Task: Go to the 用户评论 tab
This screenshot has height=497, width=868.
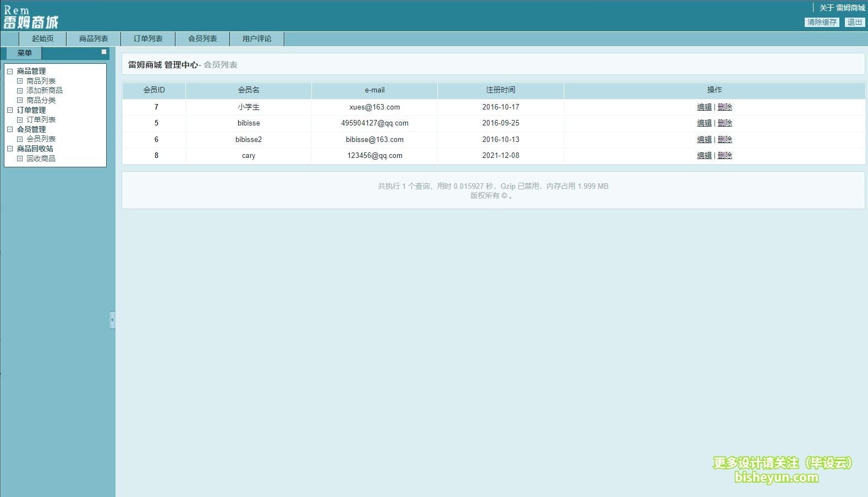Action: tap(257, 39)
